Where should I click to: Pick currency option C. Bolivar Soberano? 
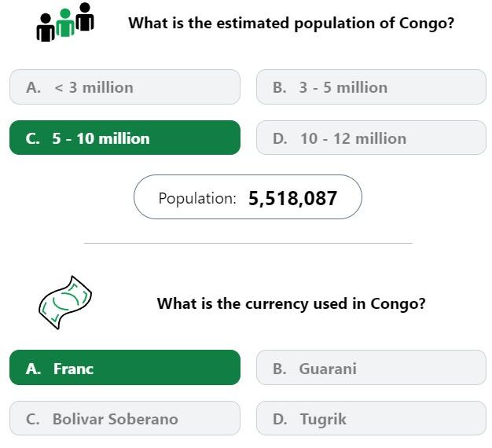(125, 418)
